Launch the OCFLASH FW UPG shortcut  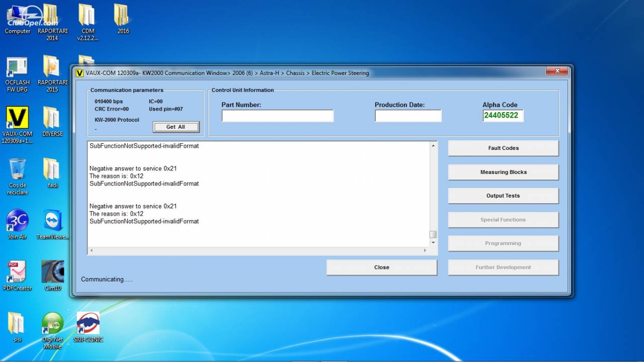pyautogui.click(x=18, y=75)
